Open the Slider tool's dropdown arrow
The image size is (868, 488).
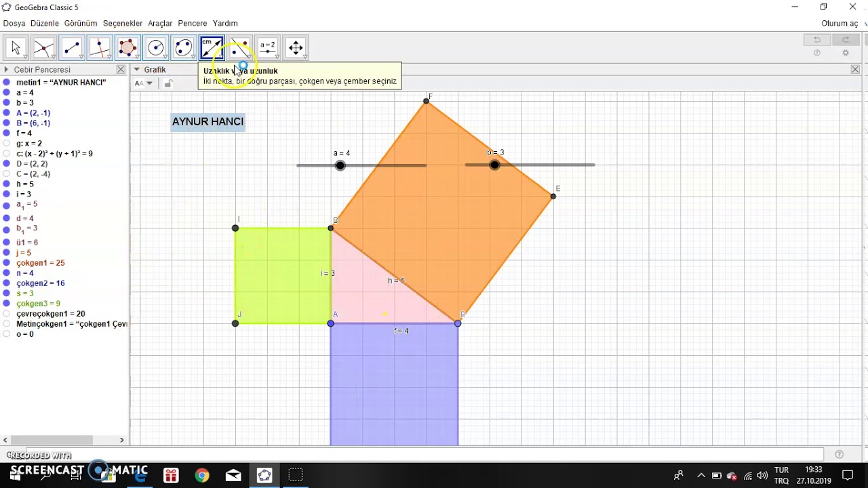click(x=278, y=57)
